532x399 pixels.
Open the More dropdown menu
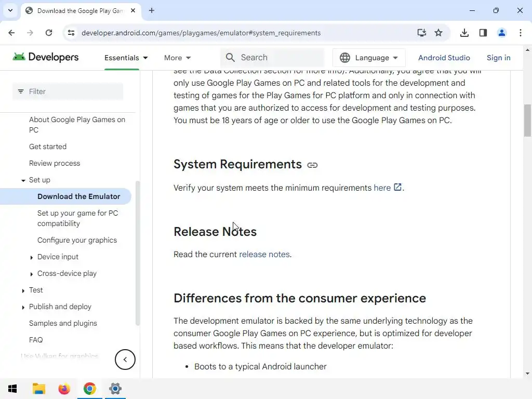(178, 58)
